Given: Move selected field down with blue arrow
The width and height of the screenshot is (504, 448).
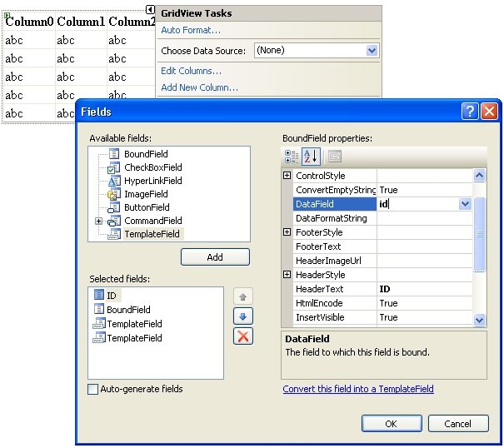Looking at the screenshot, I should (243, 316).
